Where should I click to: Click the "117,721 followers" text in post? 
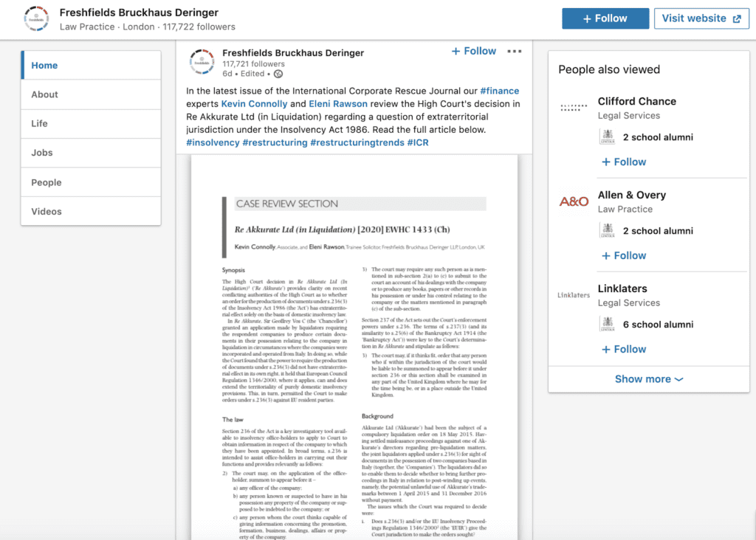pos(254,63)
